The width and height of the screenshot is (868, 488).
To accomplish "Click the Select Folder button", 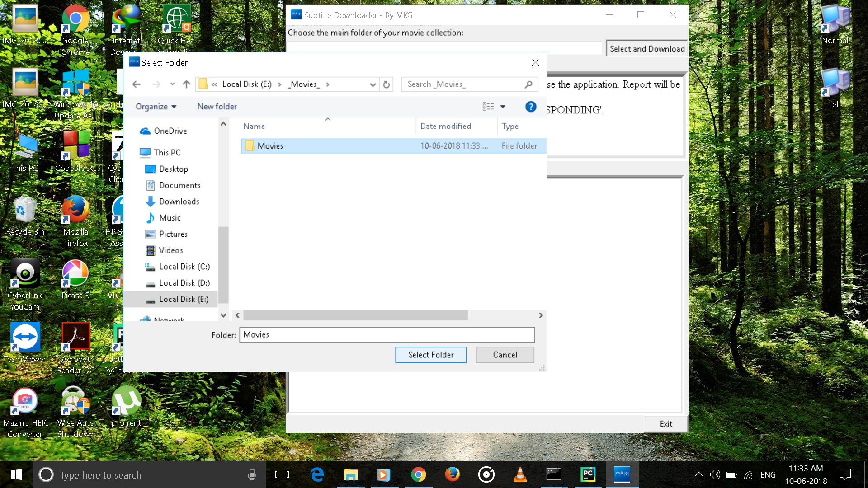I will pyautogui.click(x=430, y=355).
